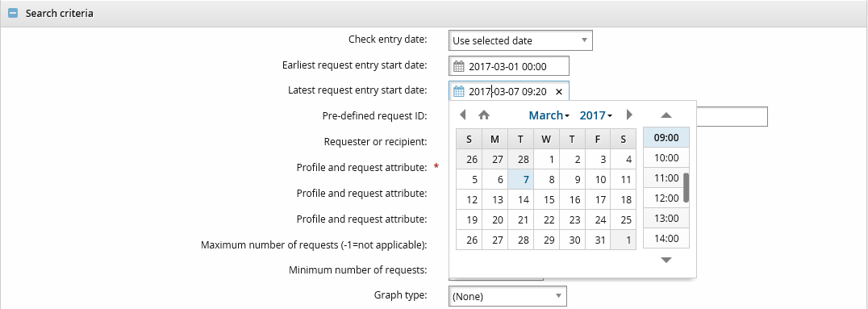Select March 25 in the calendar
Image resolution: width=868 pixels, height=309 pixels.
(x=624, y=219)
